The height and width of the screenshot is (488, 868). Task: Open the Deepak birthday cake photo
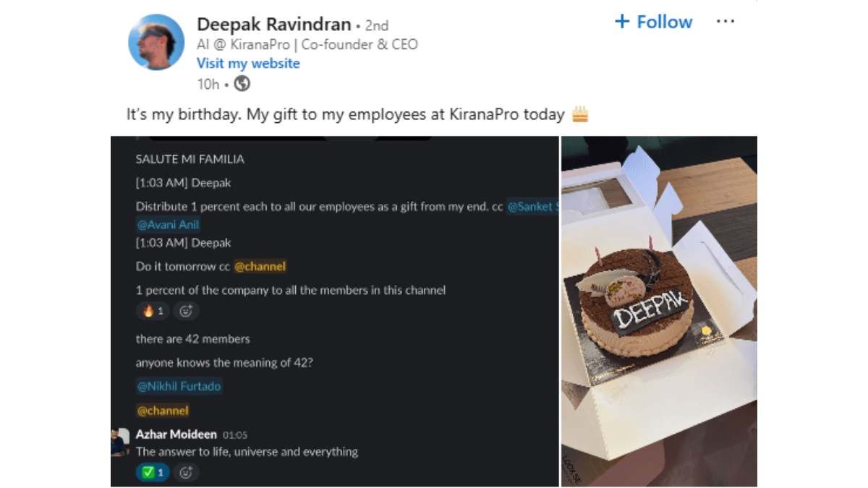(x=659, y=311)
